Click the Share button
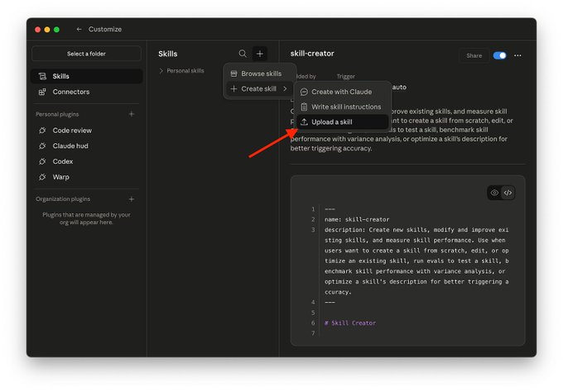The image size is (563, 392). [x=474, y=55]
